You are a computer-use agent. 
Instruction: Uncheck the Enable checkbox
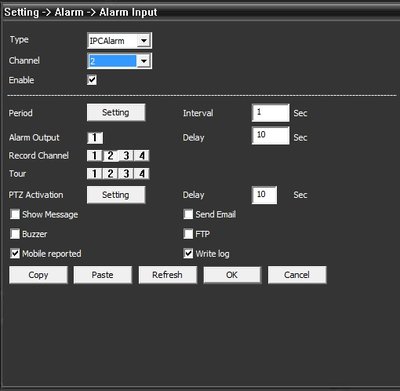point(92,80)
